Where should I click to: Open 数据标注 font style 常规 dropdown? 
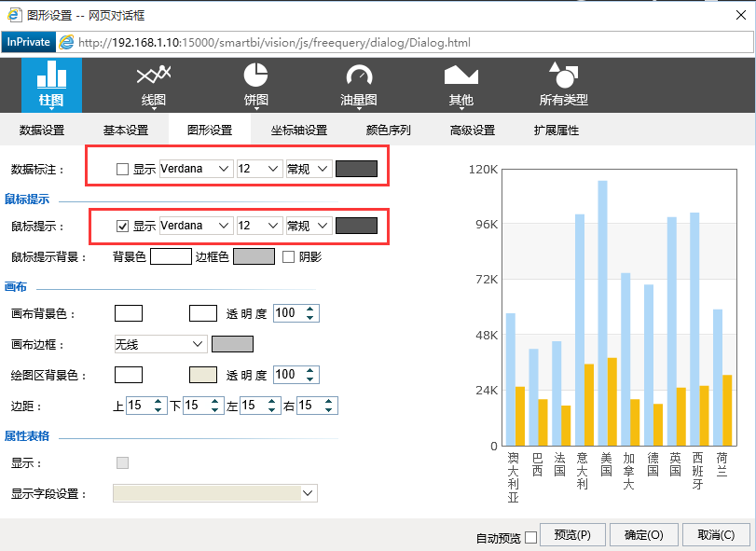pyautogui.click(x=309, y=169)
